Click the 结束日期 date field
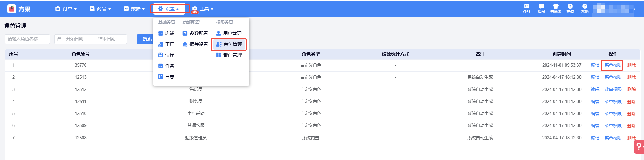 click(x=107, y=39)
